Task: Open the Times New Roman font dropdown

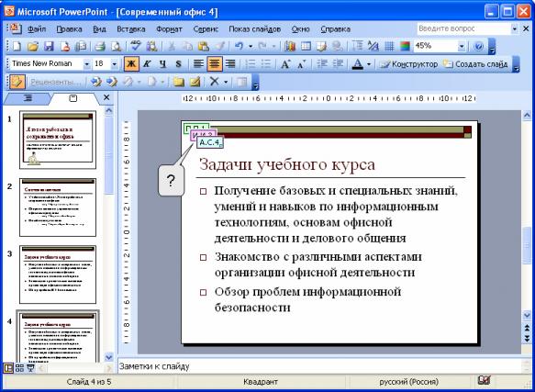Action: click(x=86, y=64)
